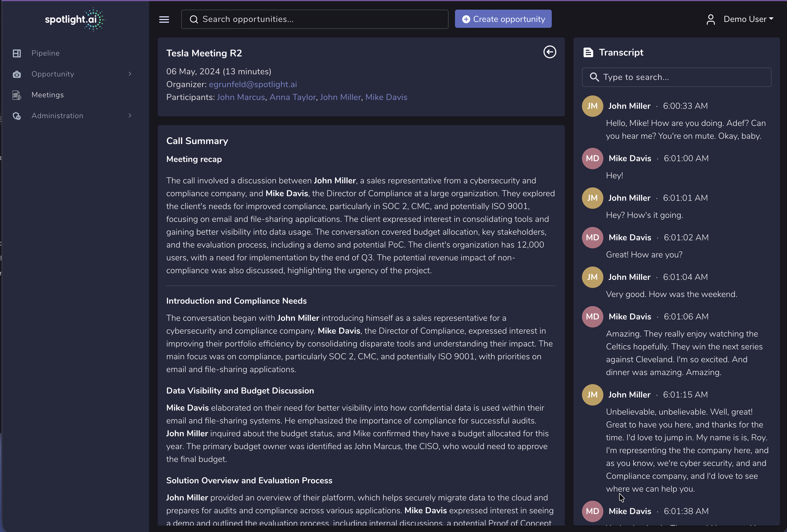787x532 pixels.
Task: Click the Opportunity camera icon
Action: pos(17,74)
